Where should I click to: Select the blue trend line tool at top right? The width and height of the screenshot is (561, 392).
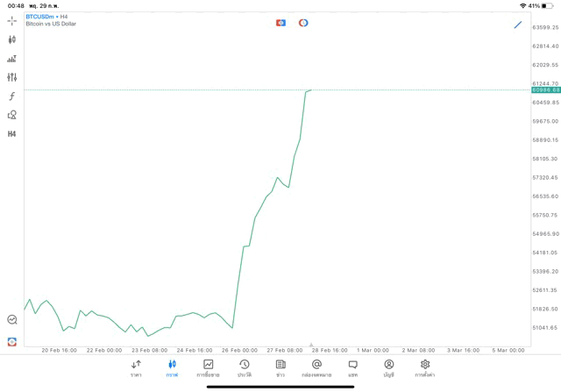coord(518,25)
